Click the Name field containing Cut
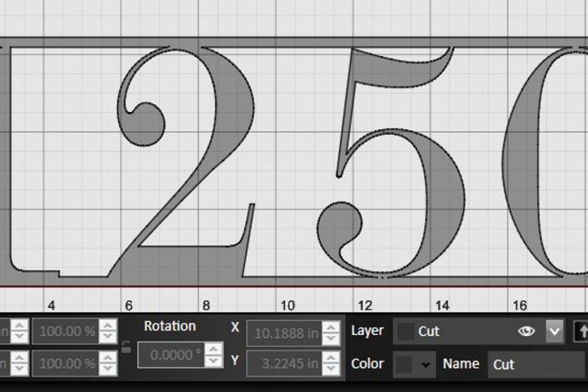Viewport: 588px width, 392px height. 535,364
